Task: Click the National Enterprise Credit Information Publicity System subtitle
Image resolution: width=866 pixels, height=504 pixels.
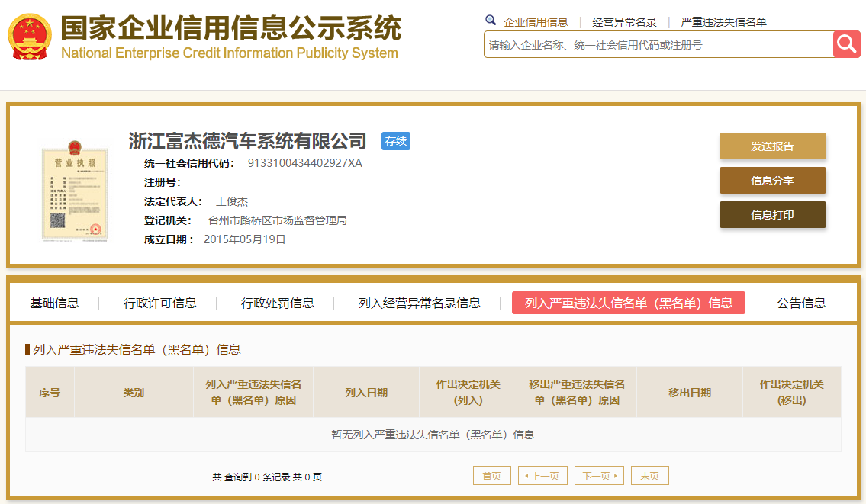Action: click(x=230, y=53)
